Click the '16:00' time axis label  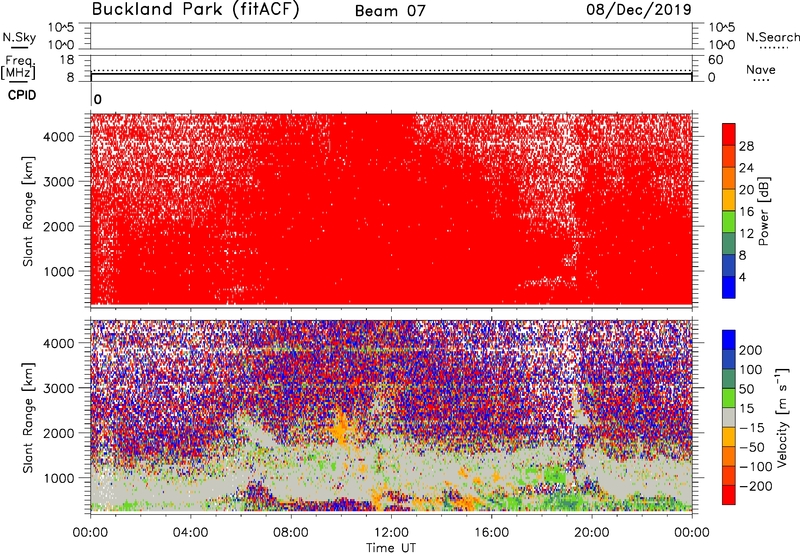click(x=491, y=533)
